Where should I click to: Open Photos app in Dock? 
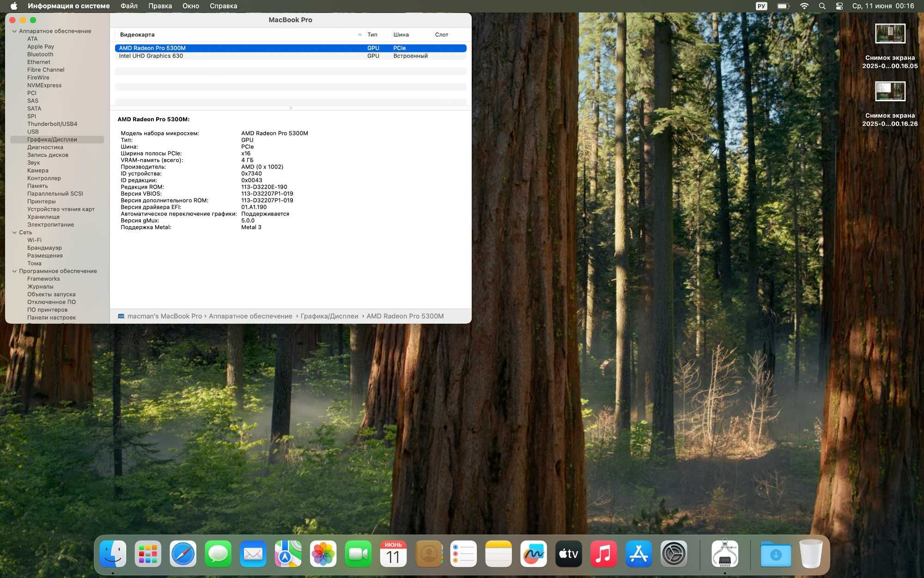(323, 553)
